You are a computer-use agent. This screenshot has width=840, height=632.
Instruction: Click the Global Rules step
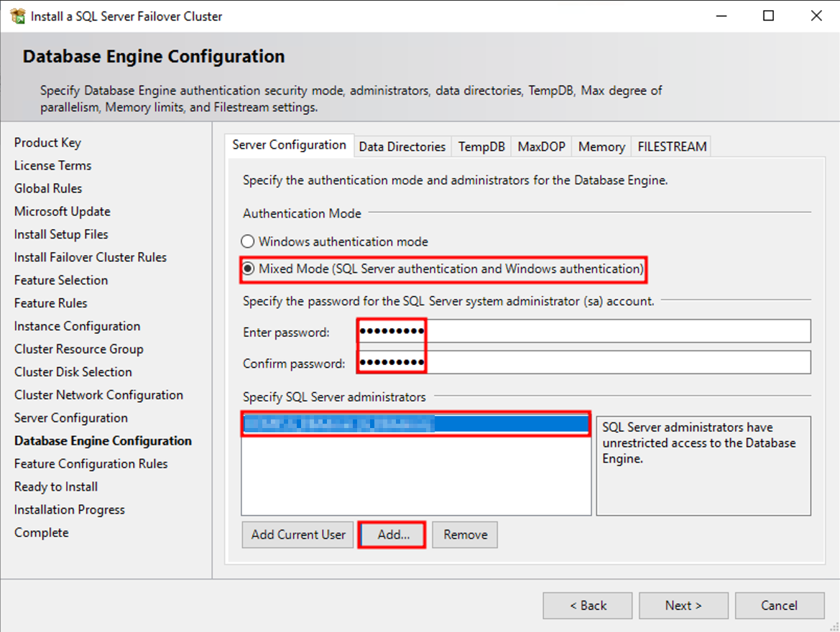tap(48, 189)
